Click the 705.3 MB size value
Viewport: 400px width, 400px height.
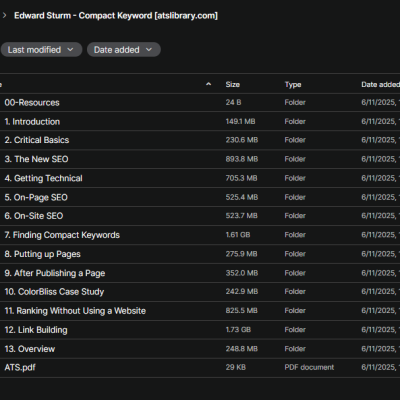tap(241, 178)
